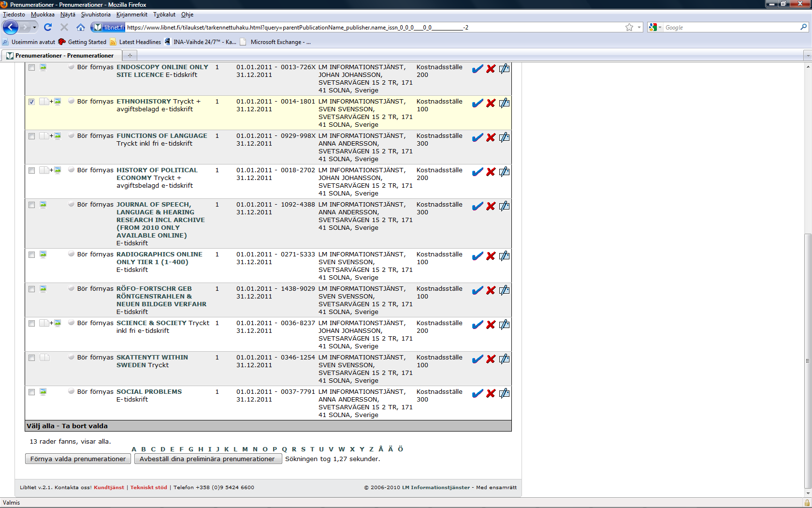
Task: Open Tekniskt stöd link in footer
Action: [148, 487]
